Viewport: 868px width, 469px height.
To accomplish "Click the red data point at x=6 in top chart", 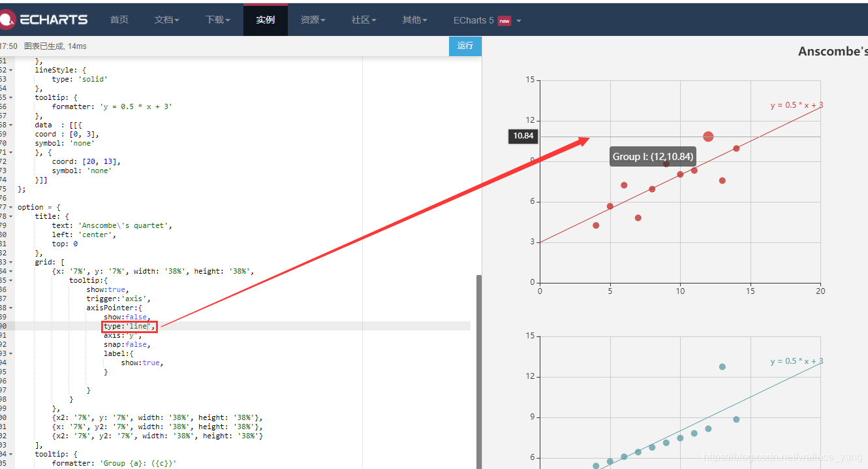I will tap(624, 185).
